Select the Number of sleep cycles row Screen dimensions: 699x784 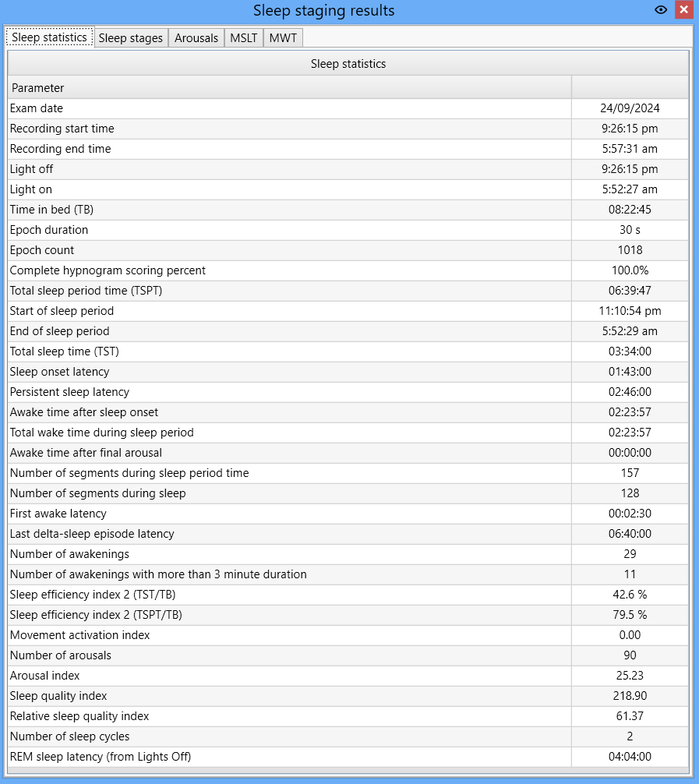348,736
